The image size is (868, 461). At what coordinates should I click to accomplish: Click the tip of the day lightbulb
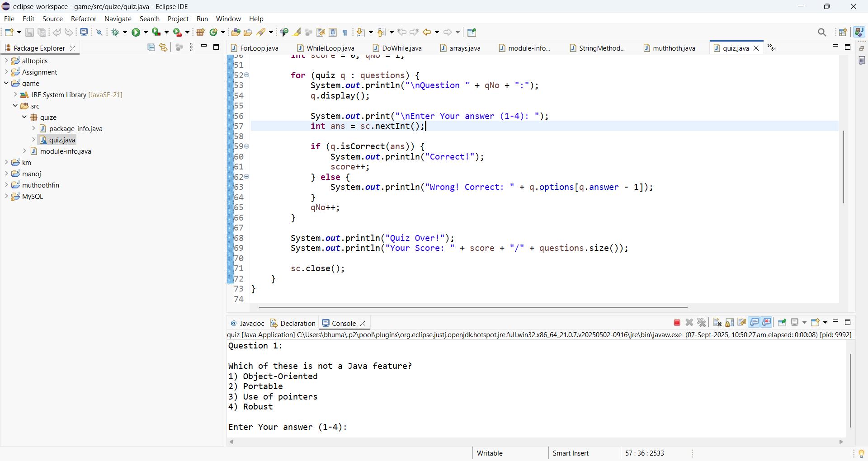click(861, 453)
